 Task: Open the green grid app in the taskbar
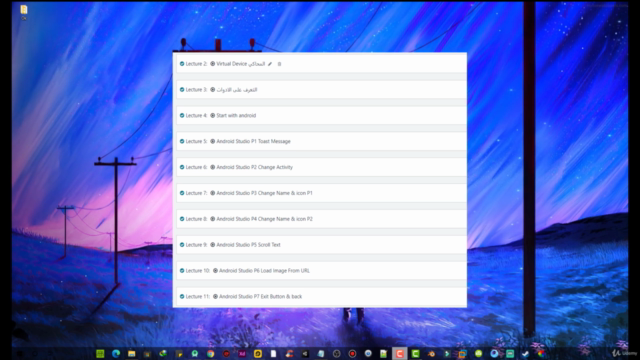pyautogui.click(x=100, y=353)
